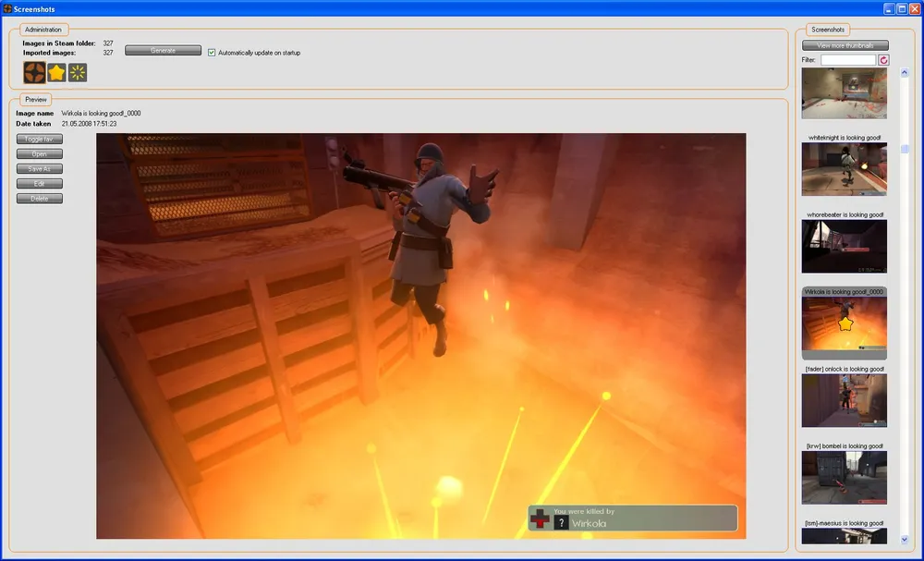Click the Save As button
The height and width of the screenshot is (561, 924).
[40, 168]
